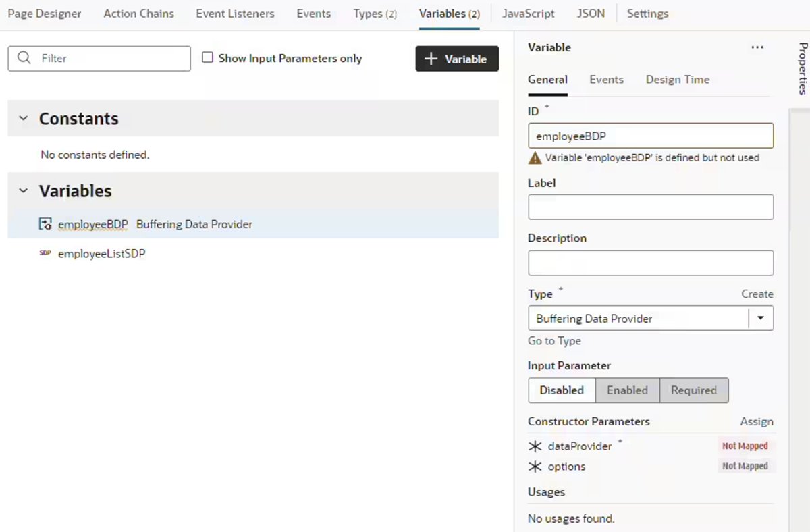Collapse the Variables section
Screen dimensions: 810x532
pyautogui.click(x=22, y=191)
